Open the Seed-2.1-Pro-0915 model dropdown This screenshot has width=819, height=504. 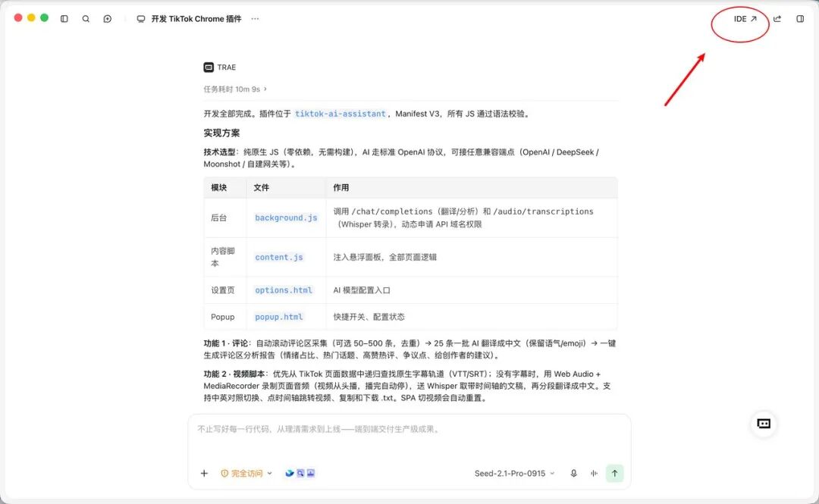click(514, 473)
